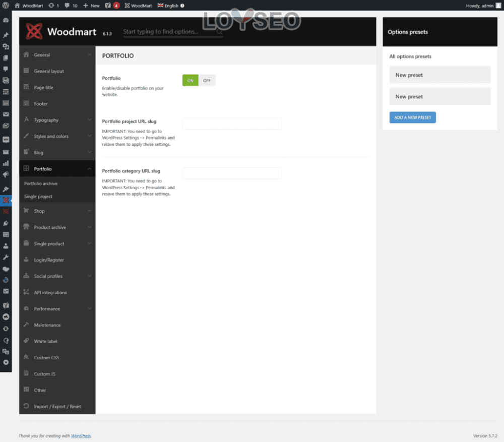
Task: Expand the General section chevron
Action: click(x=89, y=54)
